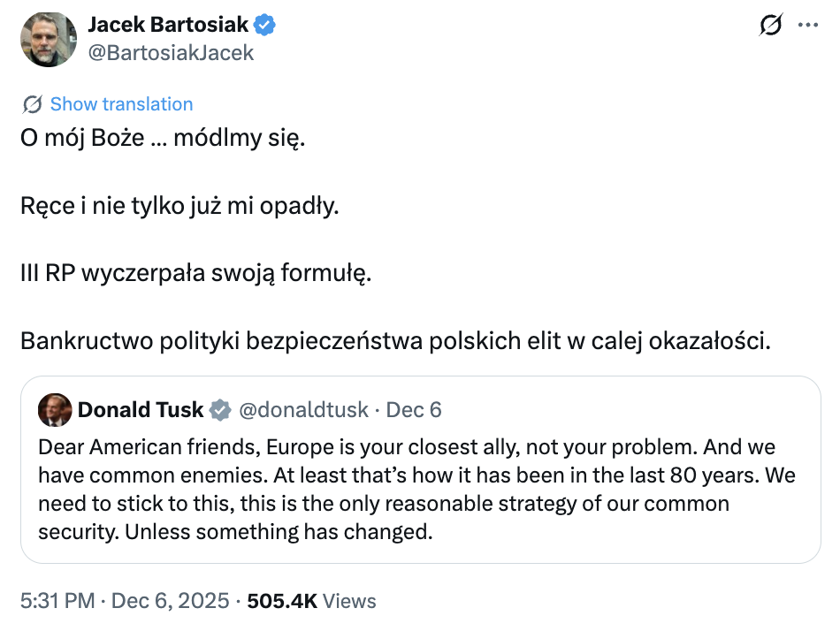Click the blue verified badge beside Jacek Bartosiak
This screenshot has height=631, width=840.
(266, 26)
